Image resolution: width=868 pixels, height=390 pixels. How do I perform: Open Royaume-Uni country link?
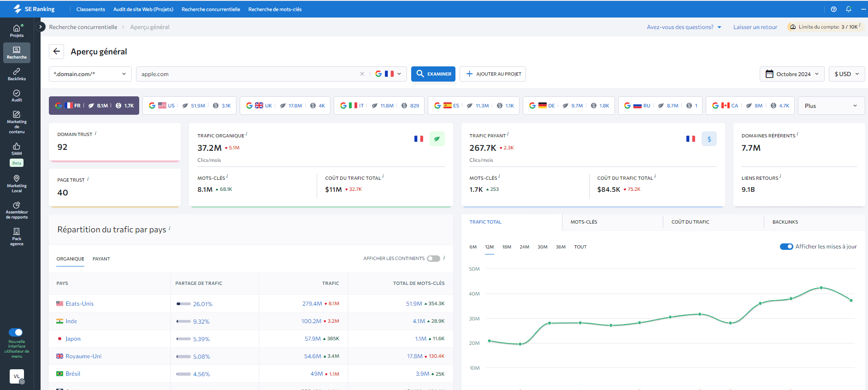(x=83, y=356)
